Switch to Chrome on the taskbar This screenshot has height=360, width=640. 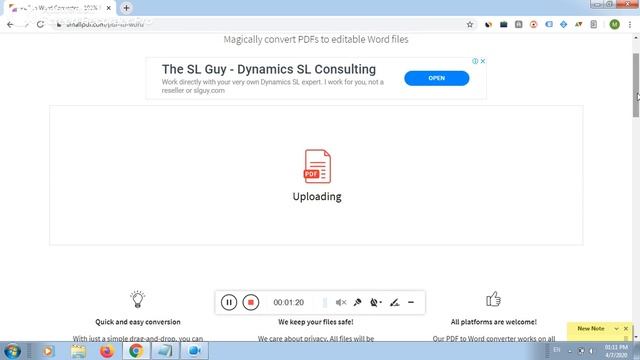136,351
